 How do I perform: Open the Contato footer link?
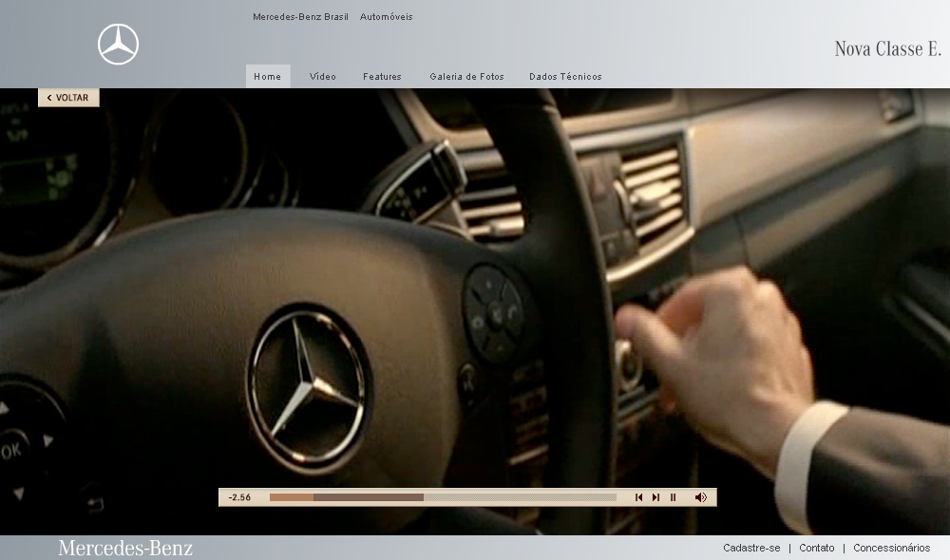[x=817, y=548]
